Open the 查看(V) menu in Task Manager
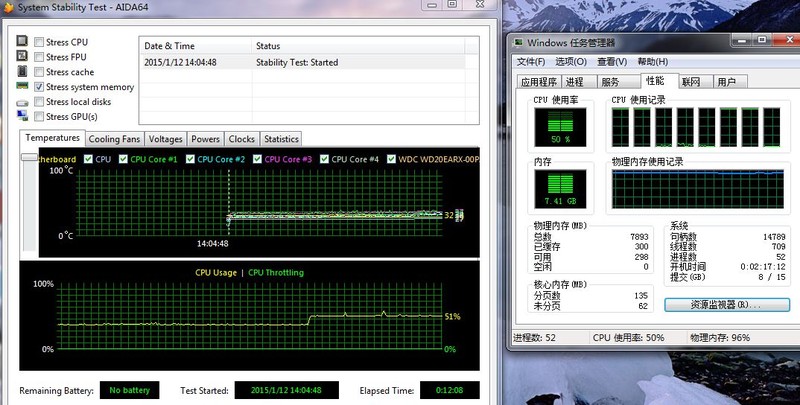The height and width of the screenshot is (405, 800). (x=612, y=61)
